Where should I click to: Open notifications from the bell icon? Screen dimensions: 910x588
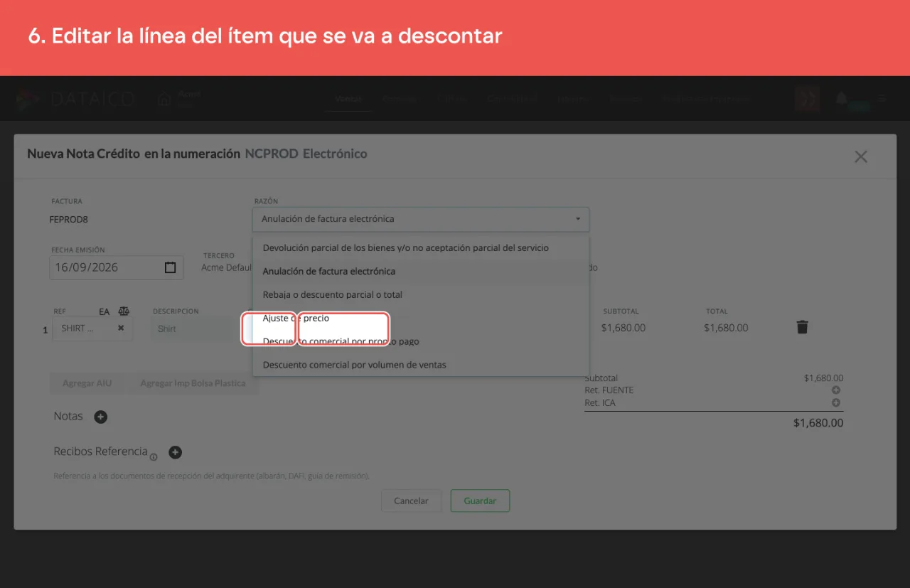click(x=842, y=99)
